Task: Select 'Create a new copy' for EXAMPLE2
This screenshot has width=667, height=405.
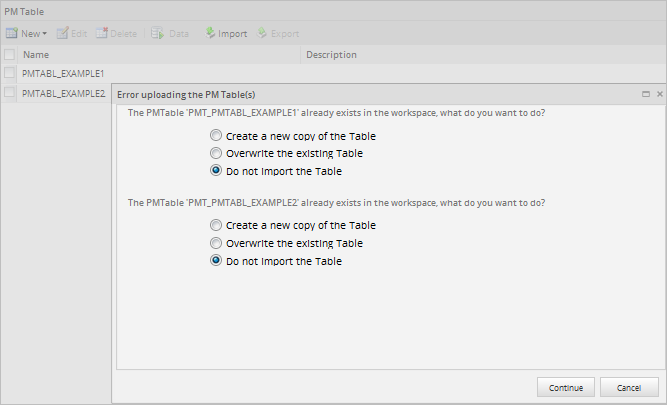Action: (x=216, y=225)
